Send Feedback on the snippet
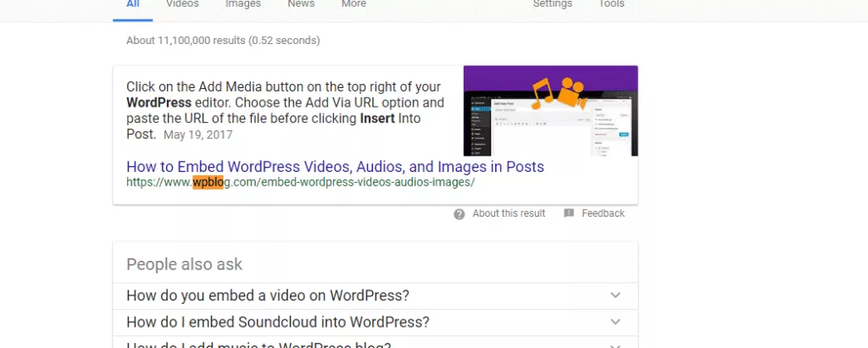Image resolution: width=868 pixels, height=348 pixels. tap(603, 213)
